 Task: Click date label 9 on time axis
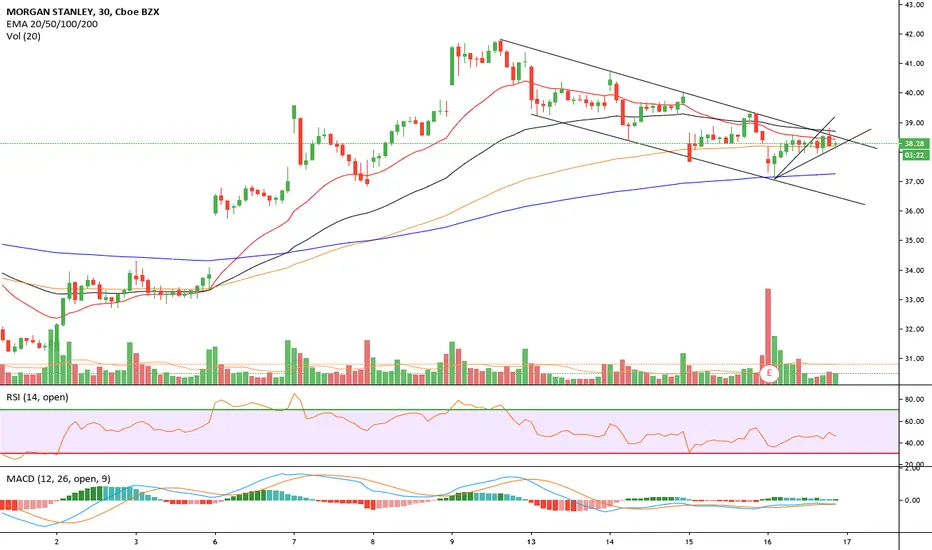[452, 542]
